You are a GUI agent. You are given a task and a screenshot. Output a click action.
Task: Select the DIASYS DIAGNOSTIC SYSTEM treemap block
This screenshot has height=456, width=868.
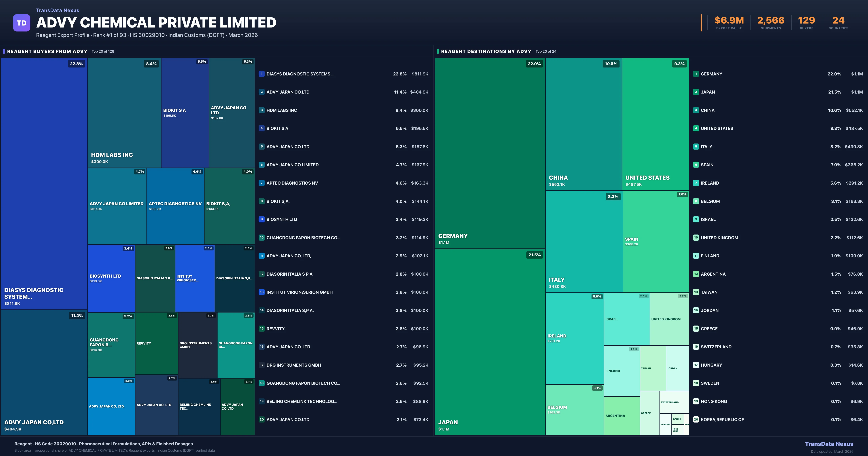tap(44, 184)
